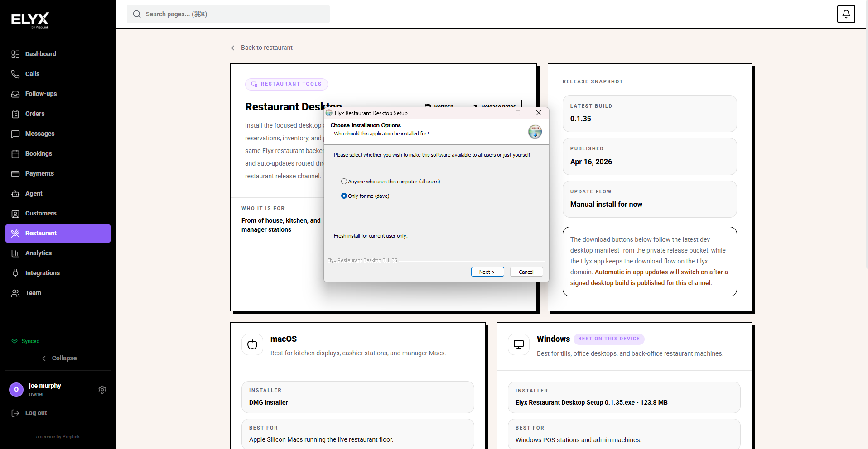Open the Messages chat icon
The image size is (868, 449).
click(x=15, y=134)
